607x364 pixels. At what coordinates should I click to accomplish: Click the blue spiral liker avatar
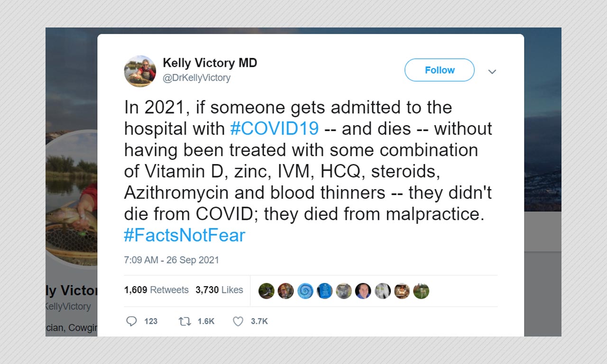(305, 291)
